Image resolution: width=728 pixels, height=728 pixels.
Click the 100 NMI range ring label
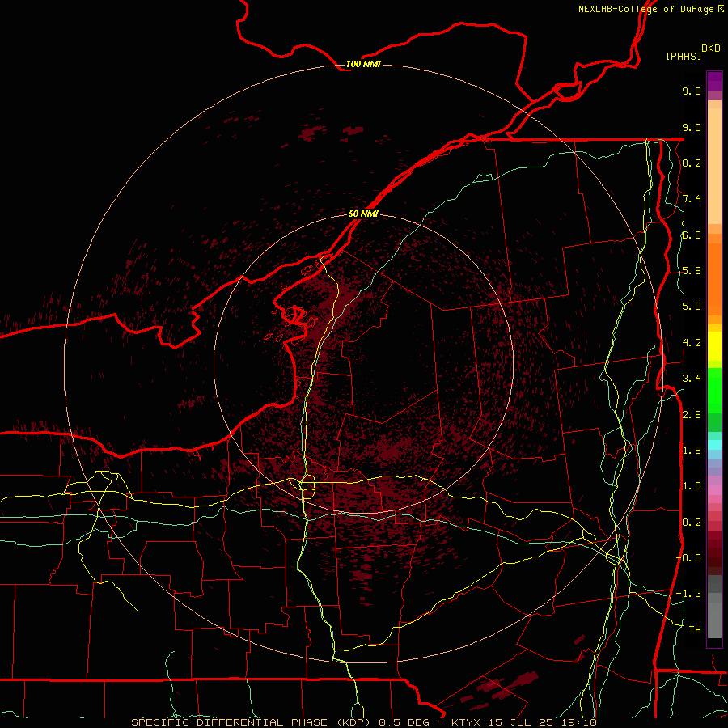pos(363,64)
